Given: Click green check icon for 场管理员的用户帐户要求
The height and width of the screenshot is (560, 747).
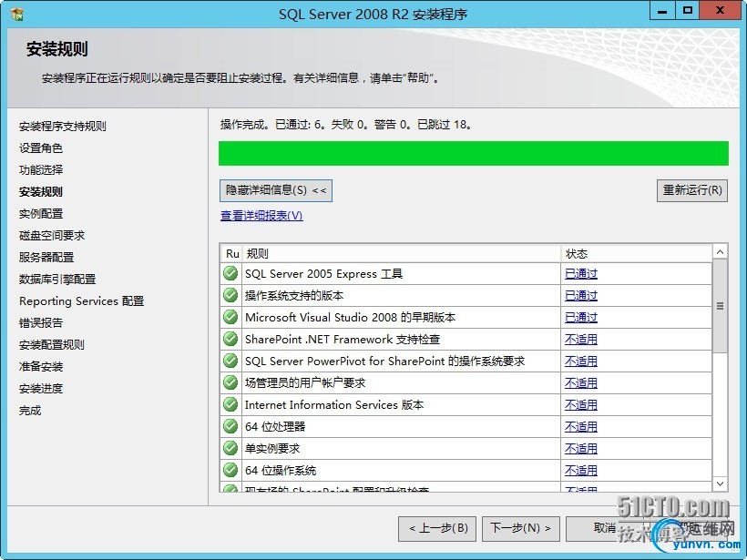Looking at the screenshot, I should (230, 382).
